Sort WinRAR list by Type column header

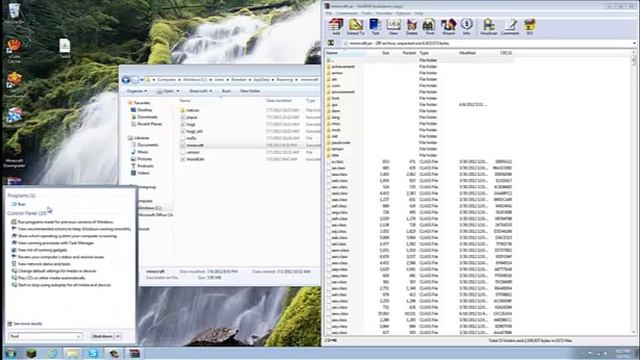click(x=424, y=53)
